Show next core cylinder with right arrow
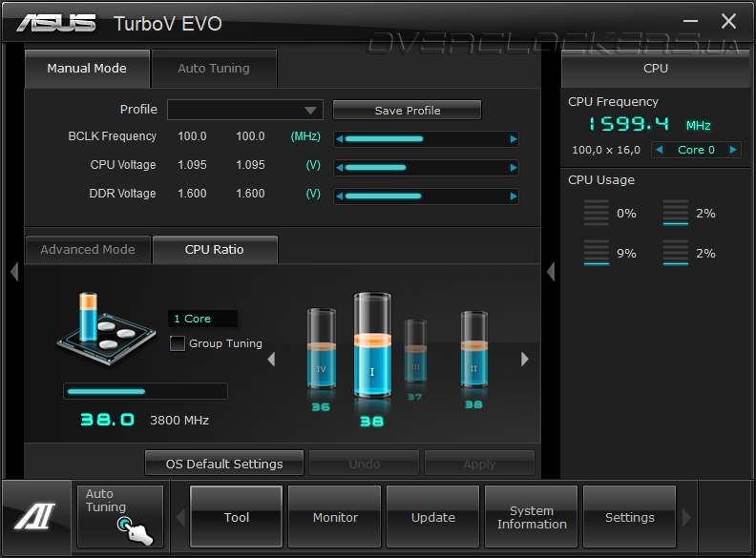The image size is (756, 558). pyautogui.click(x=525, y=359)
